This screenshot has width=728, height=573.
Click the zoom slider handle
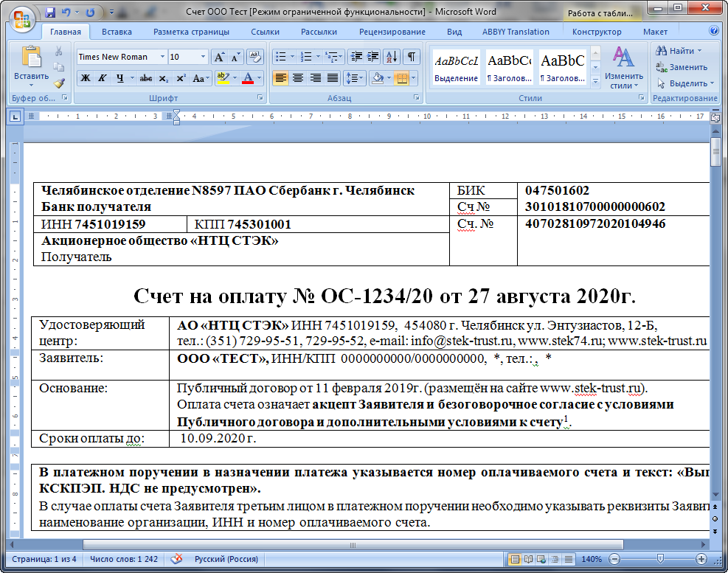[660, 559]
